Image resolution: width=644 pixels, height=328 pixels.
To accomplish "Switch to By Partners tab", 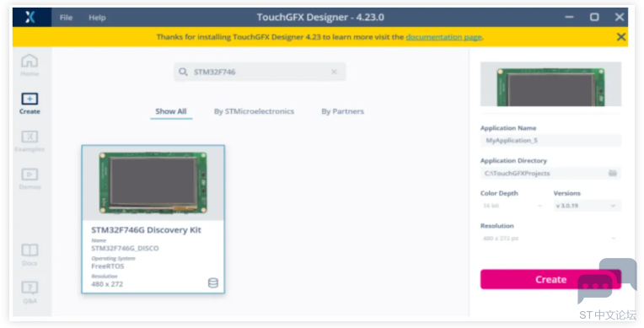I will (x=342, y=111).
